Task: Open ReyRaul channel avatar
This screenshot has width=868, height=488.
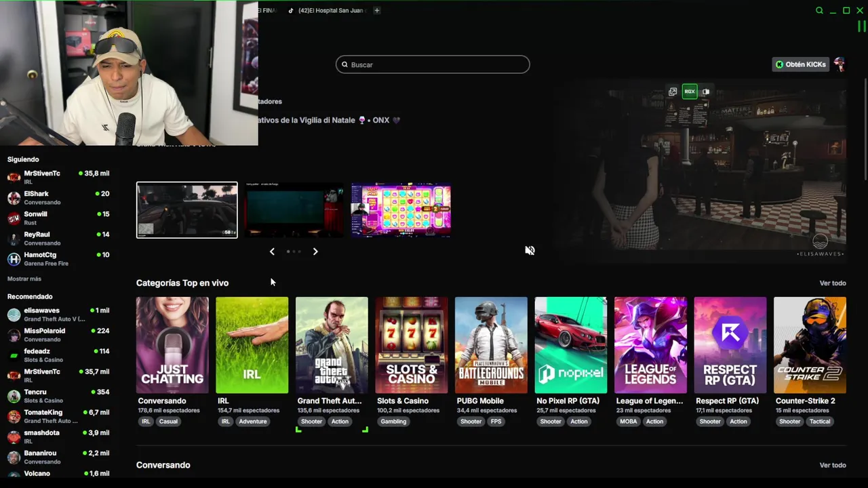Action: click(14, 238)
